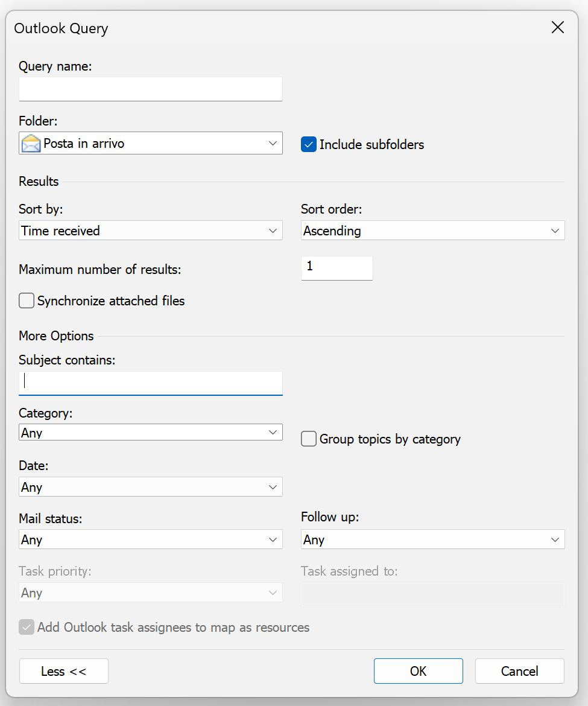
Task: Collapse options with the Less << button
Action: point(64,671)
